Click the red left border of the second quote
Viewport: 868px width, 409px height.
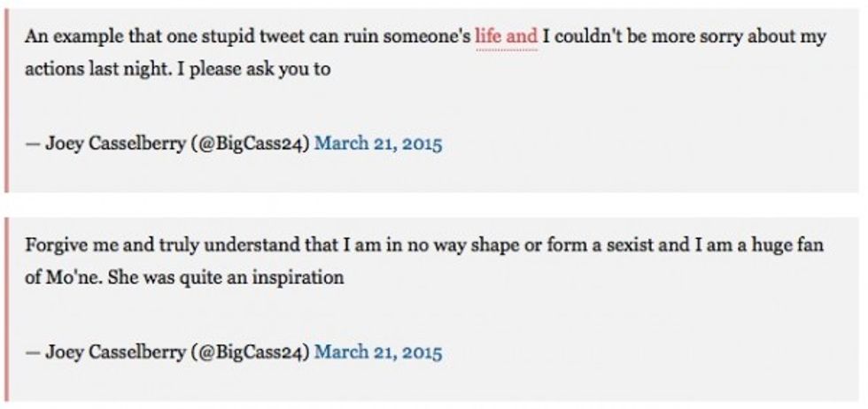8,310
